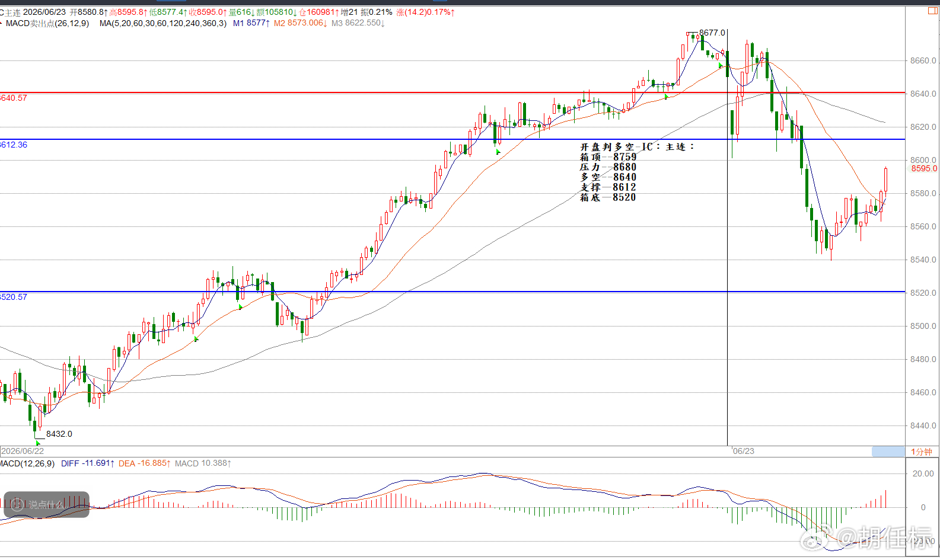Click the 0 MACD axis label
Viewport: 940px width, 560px height.
pyautogui.click(x=923, y=507)
